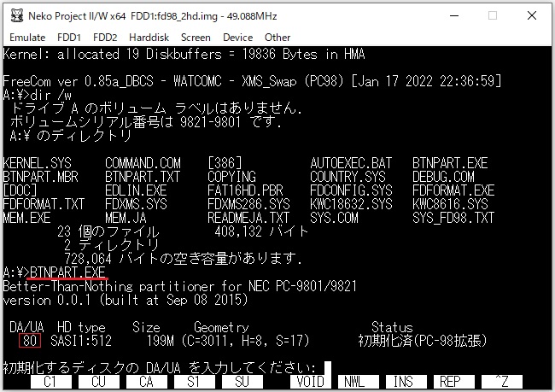Click the CU function key label

(x=98, y=382)
